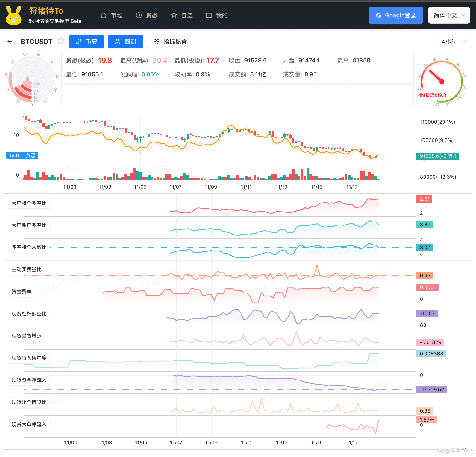The image size is (476, 457).
Task: Toggle the 大户持仓多空比 indicator label
Action: coord(29,203)
